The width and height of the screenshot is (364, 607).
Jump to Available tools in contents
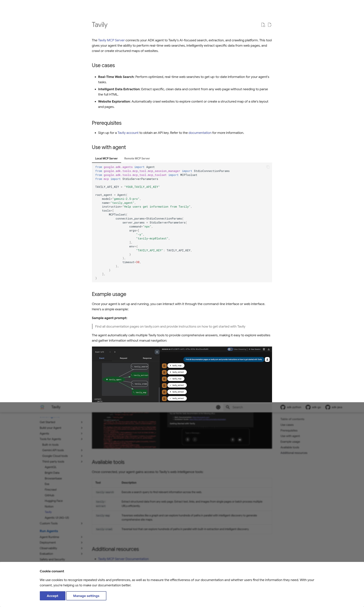[x=290, y=447]
